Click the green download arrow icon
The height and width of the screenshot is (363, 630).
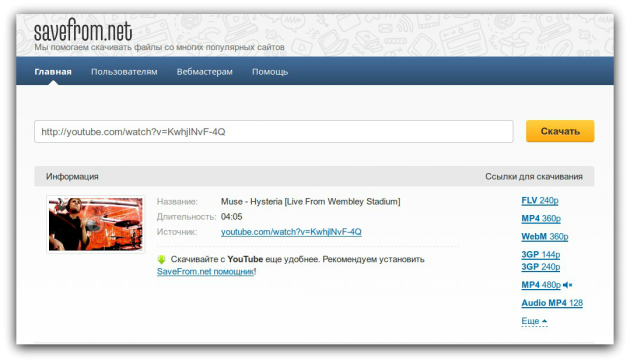point(162,259)
